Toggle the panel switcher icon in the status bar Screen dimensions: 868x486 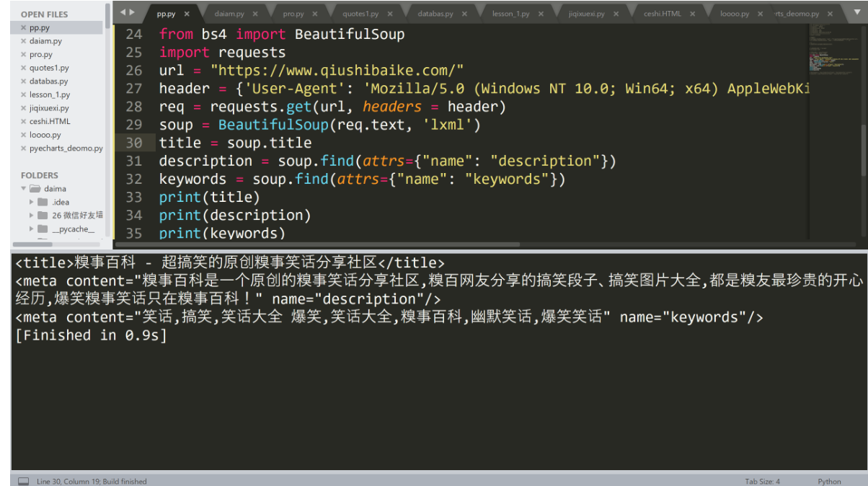[x=23, y=481]
